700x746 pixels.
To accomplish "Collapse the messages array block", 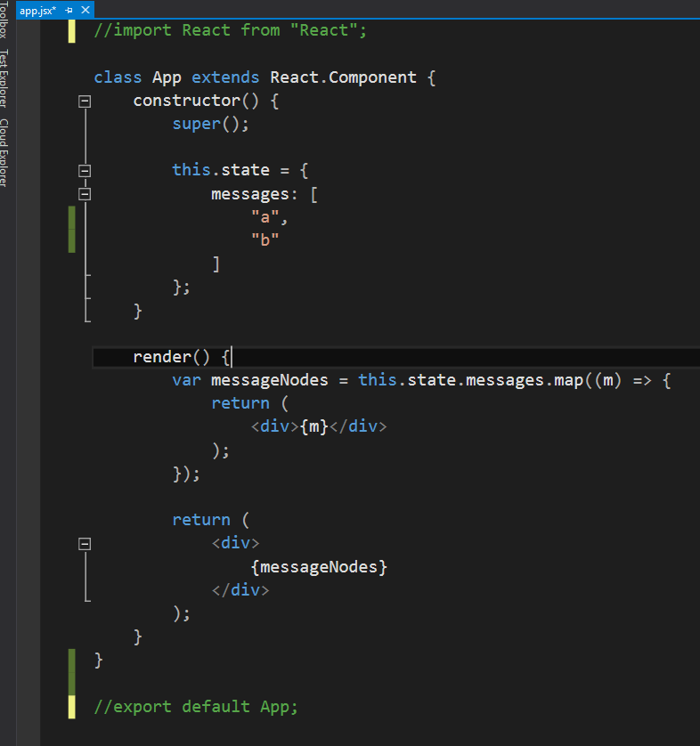I will coord(85,194).
